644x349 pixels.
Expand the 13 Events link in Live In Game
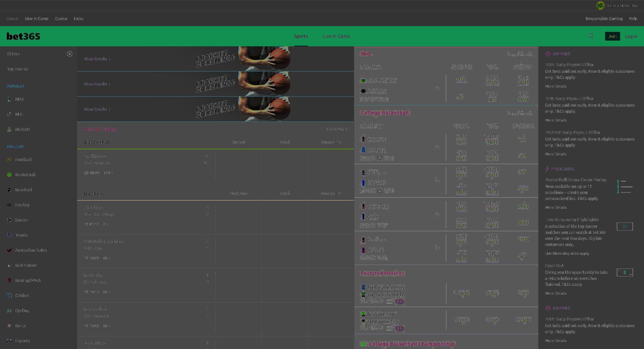click(x=337, y=129)
